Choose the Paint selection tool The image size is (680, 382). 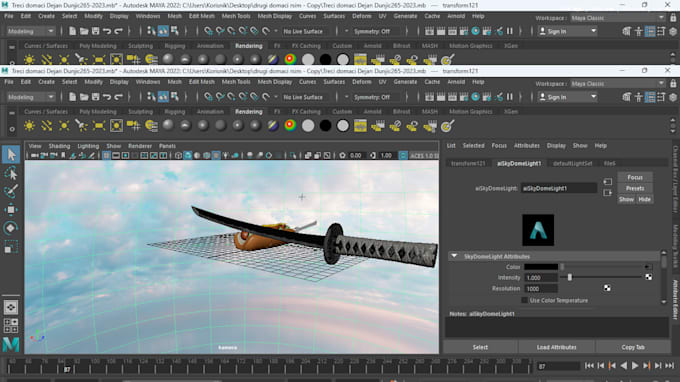pos(11,191)
